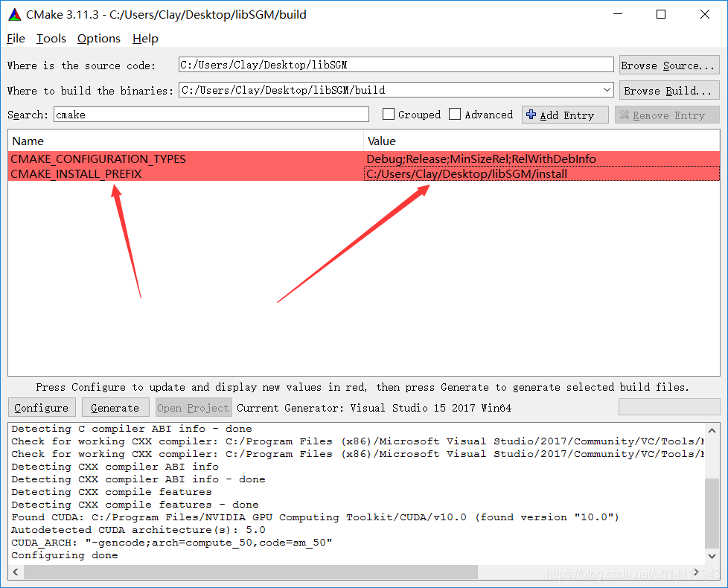Viewport: 728px width, 588px height.
Task: Click the Browse Source button
Action: click(669, 65)
